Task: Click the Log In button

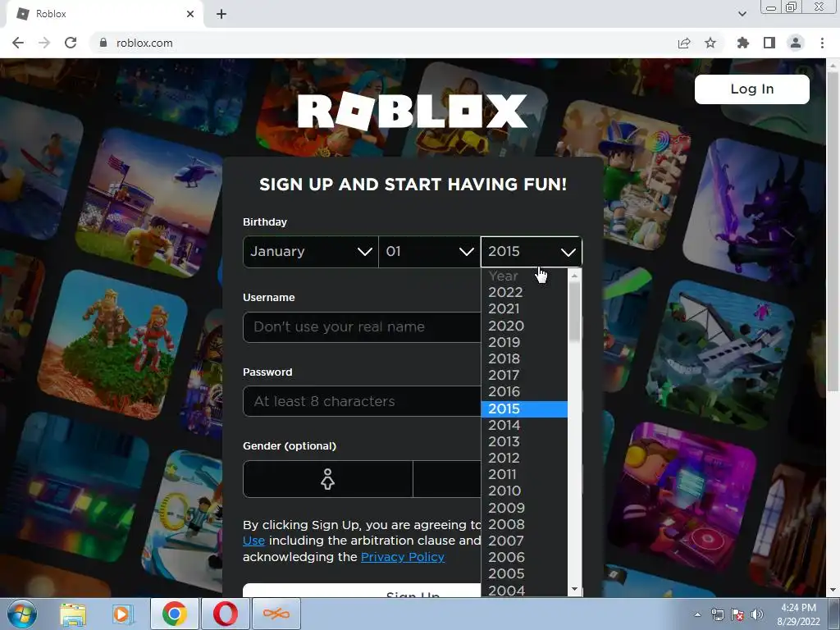Action: click(752, 89)
